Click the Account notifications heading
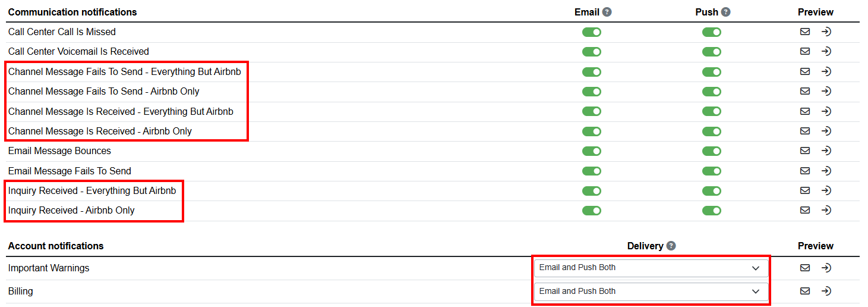 point(56,246)
